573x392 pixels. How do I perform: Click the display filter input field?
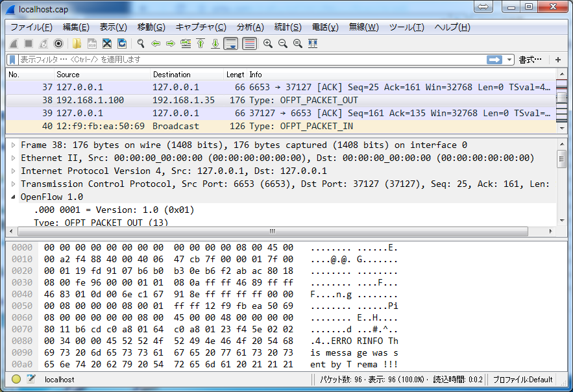click(252, 60)
